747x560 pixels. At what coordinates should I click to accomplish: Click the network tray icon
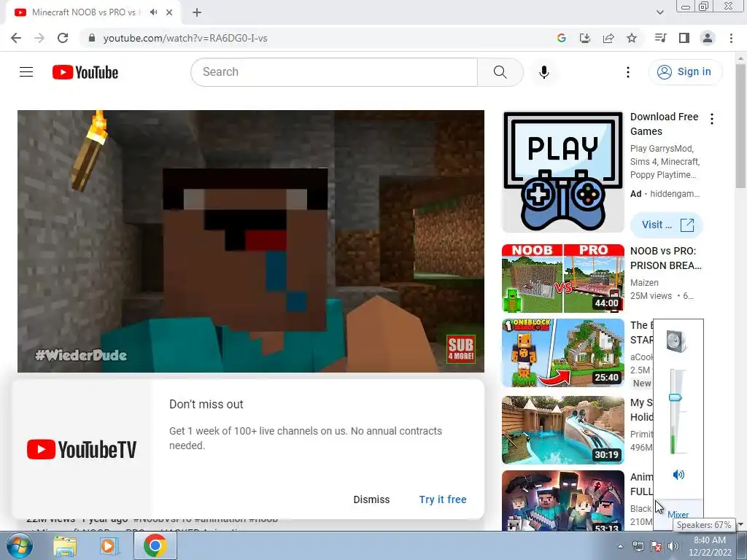638,546
